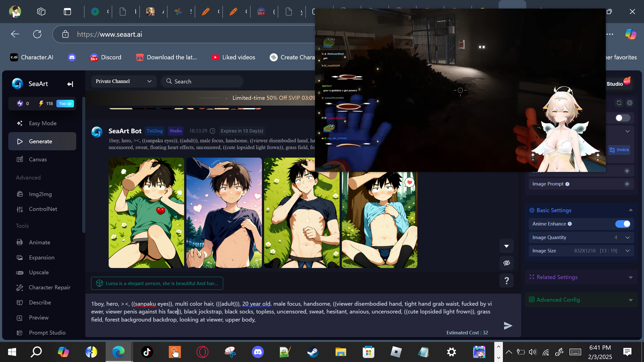Click the plus icon above Image Prompt row
Image resolution: width=644 pixels, height=362 pixels.
click(627, 171)
